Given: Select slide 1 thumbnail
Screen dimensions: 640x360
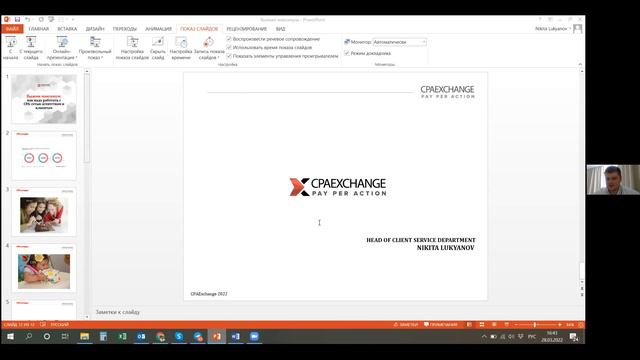Looking at the screenshot, I should pos(44,99).
